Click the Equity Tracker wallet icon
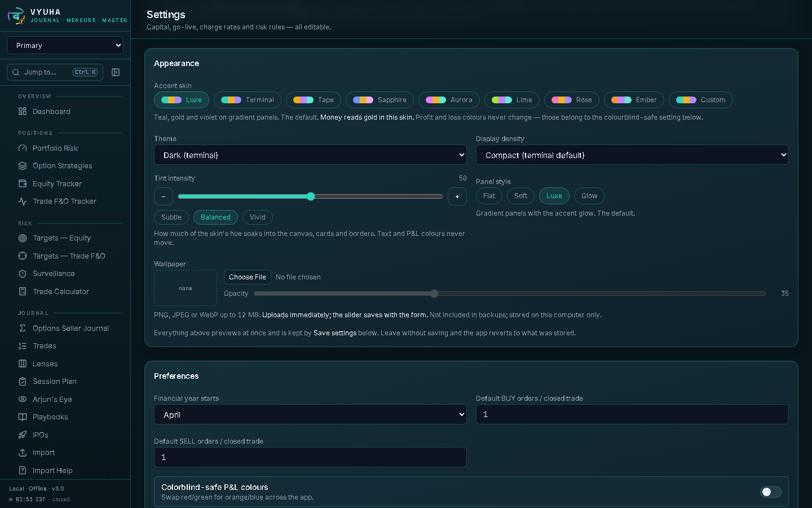The height and width of the screenshot is (508, 812). (x=23, y=183)
